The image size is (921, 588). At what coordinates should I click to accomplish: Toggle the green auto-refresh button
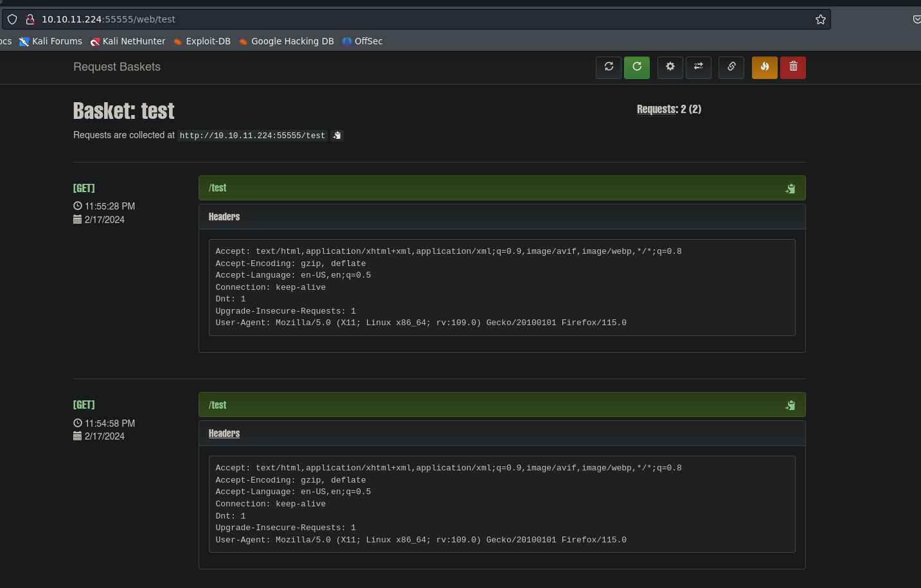tap(637, 67)
